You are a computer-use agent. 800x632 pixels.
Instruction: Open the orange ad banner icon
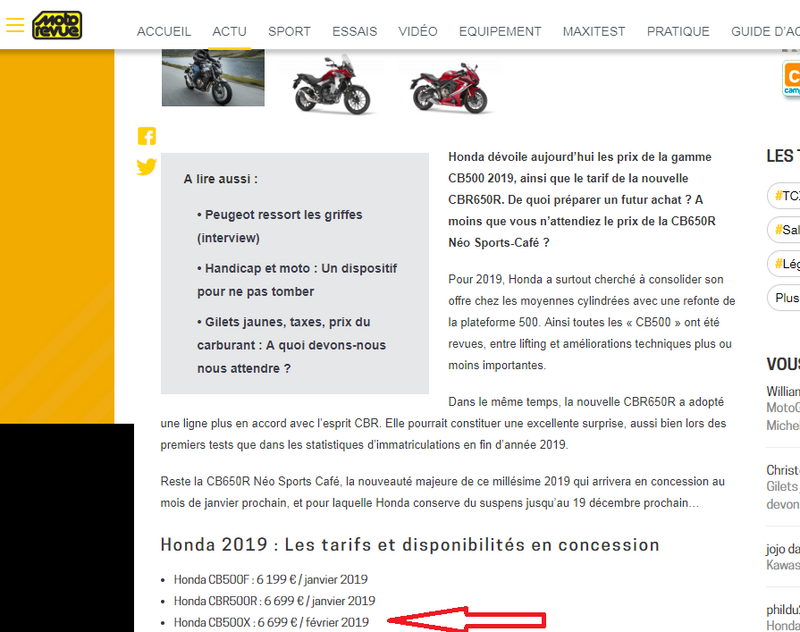791,78
